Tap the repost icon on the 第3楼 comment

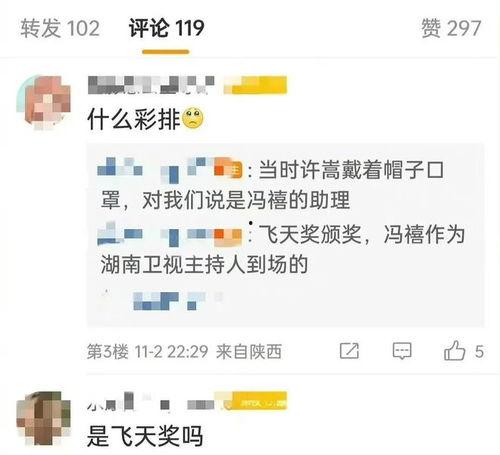tap(349, 351)
